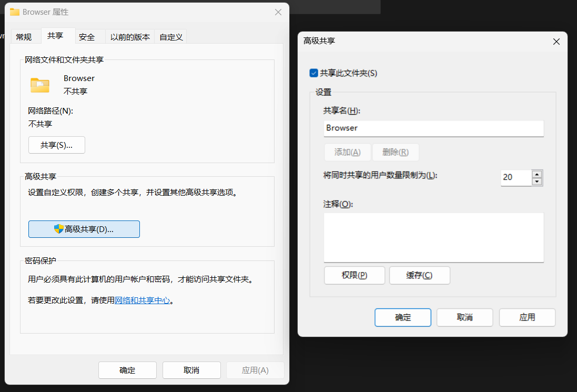Image resolution: width=577 pixels, height=392 pixels.
Task: Click the 权限(P) button
Action: click(x=355, y=275)
